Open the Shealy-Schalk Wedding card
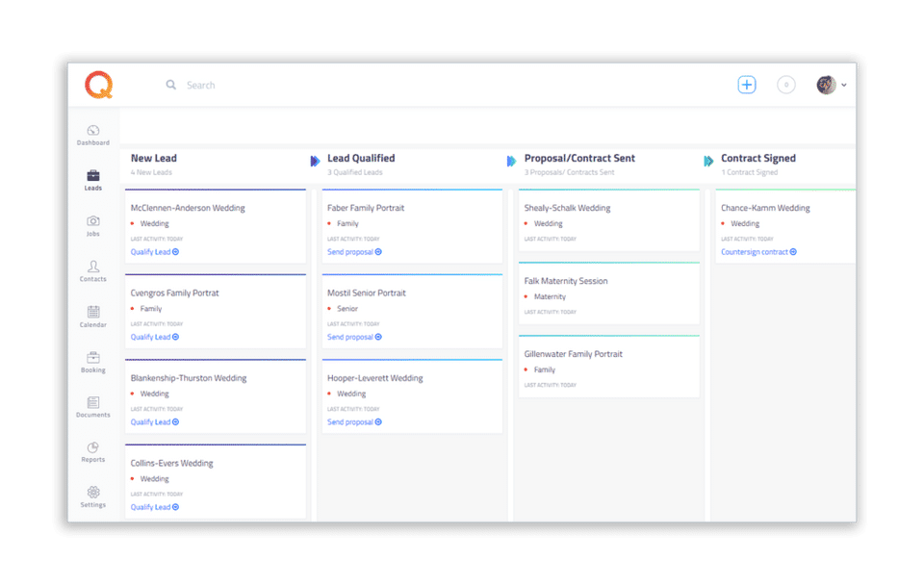 pos(567,208)
